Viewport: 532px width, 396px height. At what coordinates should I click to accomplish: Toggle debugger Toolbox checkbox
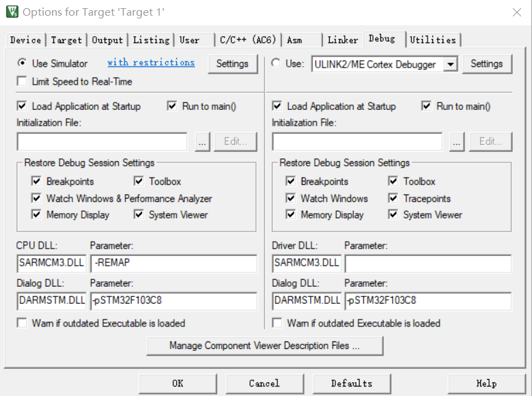[x=393, y=181]
